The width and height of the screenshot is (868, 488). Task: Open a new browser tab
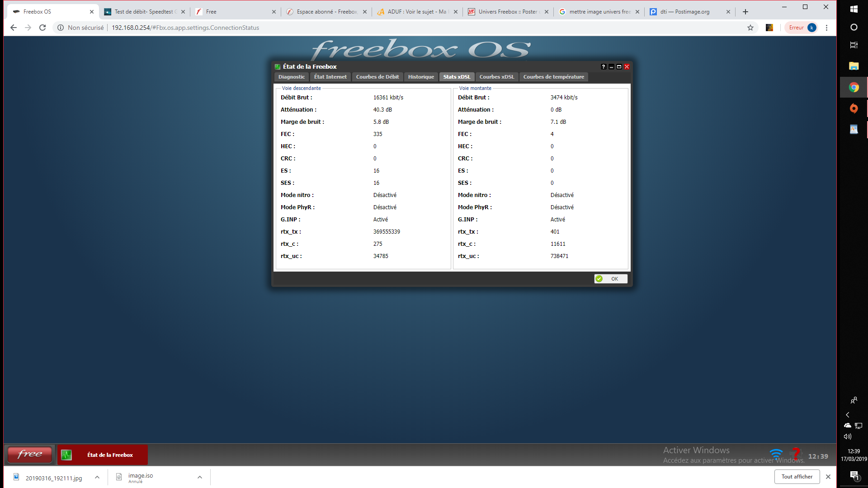pyautogui.click(x=745, y=12)
